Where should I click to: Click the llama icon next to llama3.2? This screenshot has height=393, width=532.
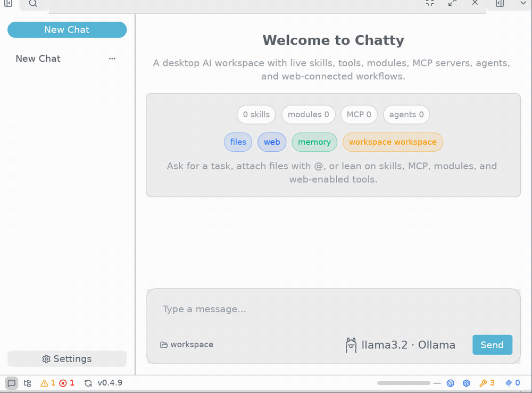point(351,345)
